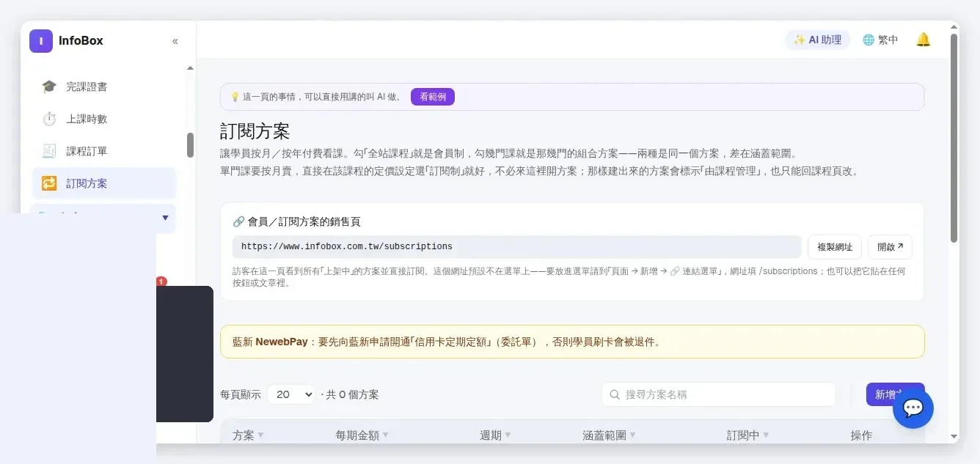980x464 pixels.
Task: Click the page scroll-down arrow
Action: pos(954,435)
